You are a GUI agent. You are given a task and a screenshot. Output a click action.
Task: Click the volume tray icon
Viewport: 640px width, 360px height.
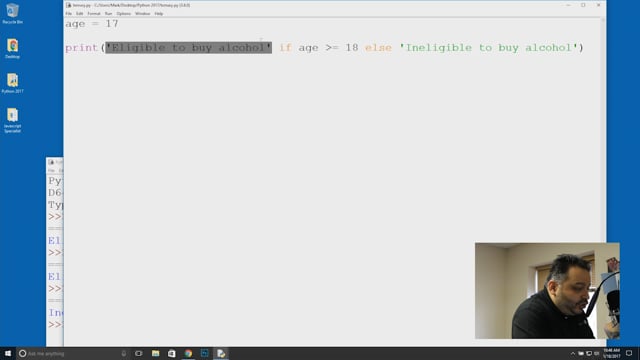[597, 353]
